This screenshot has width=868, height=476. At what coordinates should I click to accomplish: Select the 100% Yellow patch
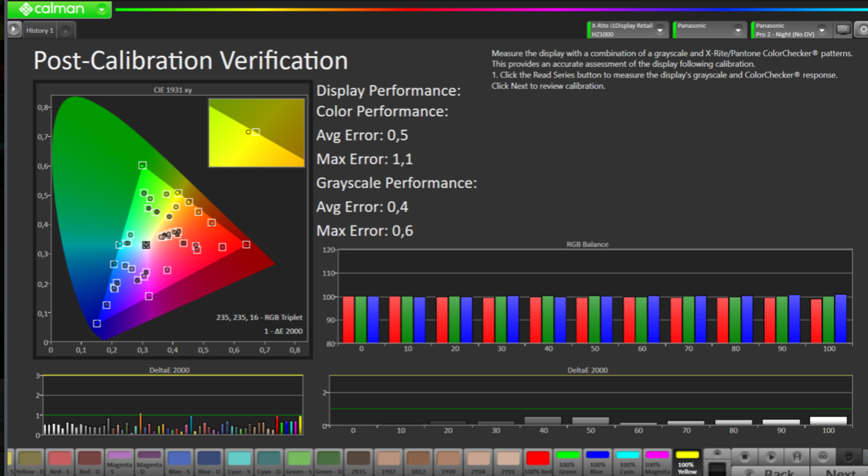[x=687, y=461]
